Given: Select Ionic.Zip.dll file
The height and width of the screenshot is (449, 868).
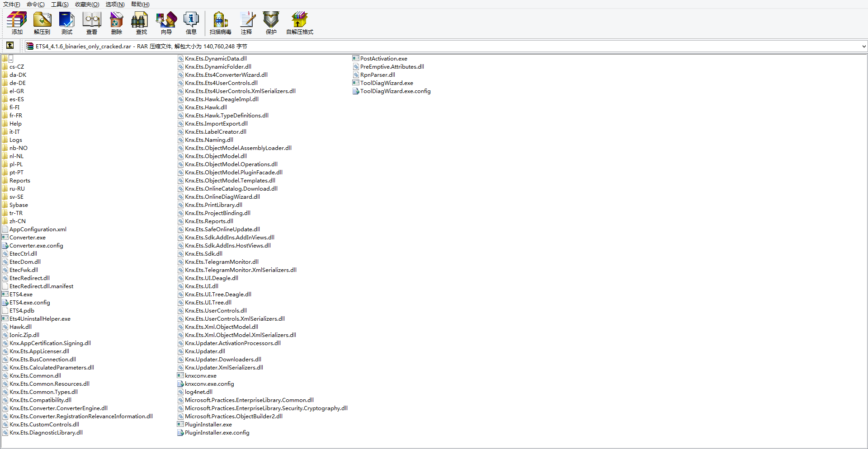Looking at the screenshot, I should click(x=21, y=335).
